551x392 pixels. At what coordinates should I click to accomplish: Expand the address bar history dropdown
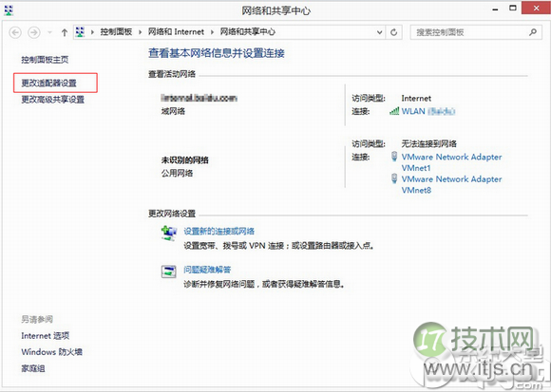(x=379, y=32)
